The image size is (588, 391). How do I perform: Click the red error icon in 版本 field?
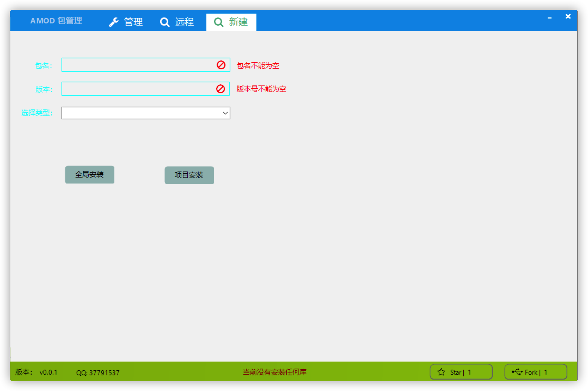click(x=220, y=89)
